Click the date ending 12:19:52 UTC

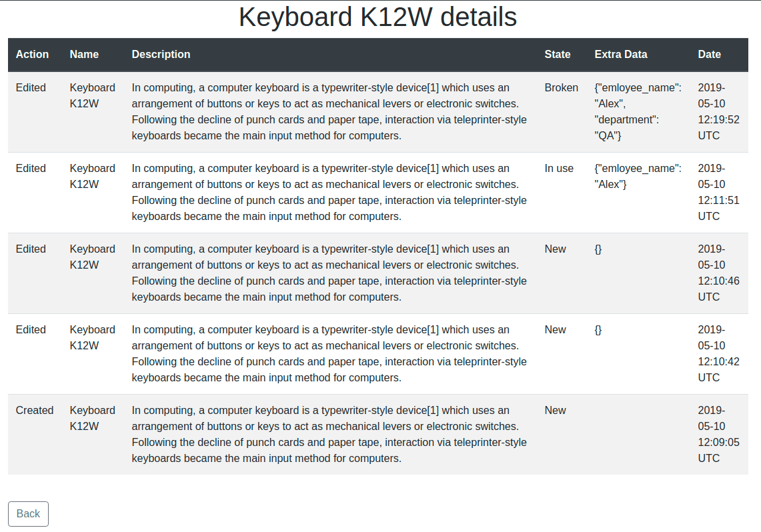pos(718,112)
